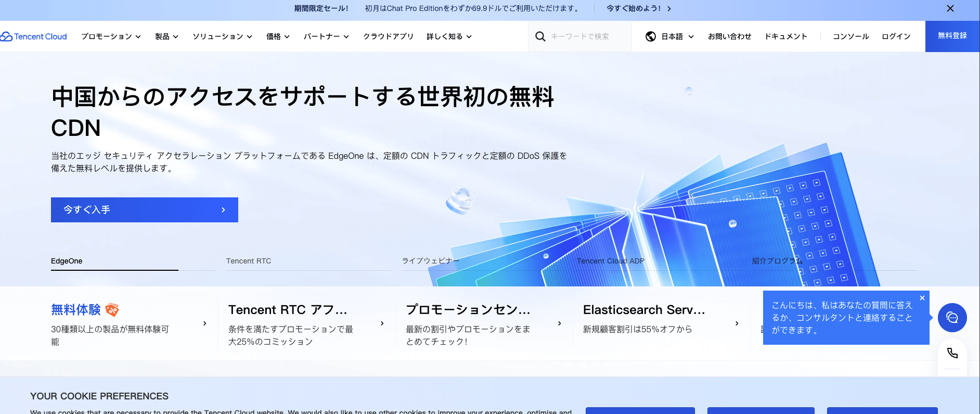Image resolution: width=980 pixels, height=414 pixels.
Task: Click arrow beside 今すぐ始めよう! in banner
Action: [669, 9]
